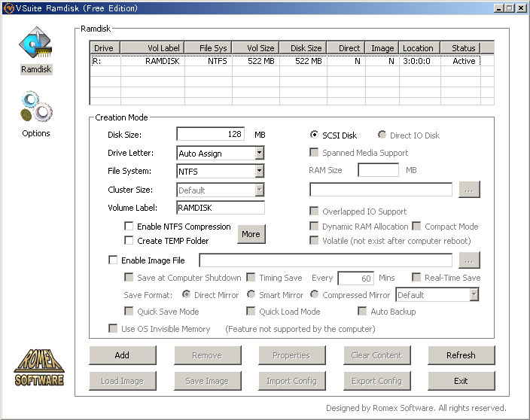
Task: Sort by the Drive column header
Action: (105, 47)
